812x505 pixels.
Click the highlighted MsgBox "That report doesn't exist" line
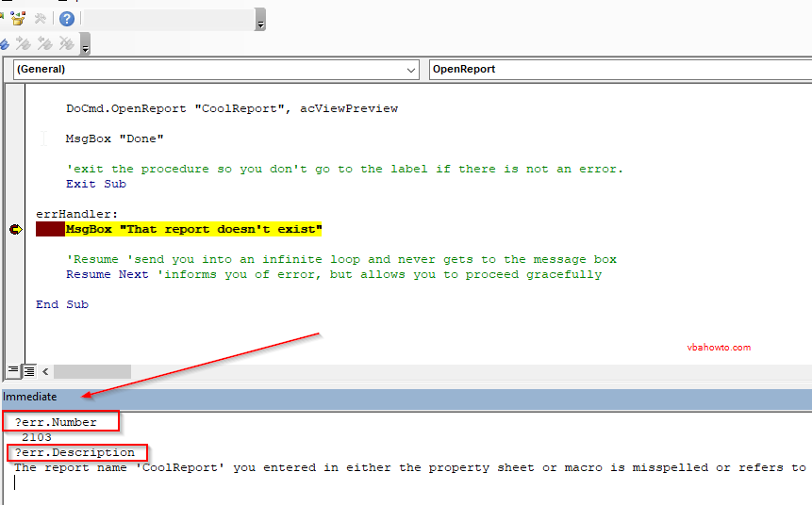tap(193, 229)
